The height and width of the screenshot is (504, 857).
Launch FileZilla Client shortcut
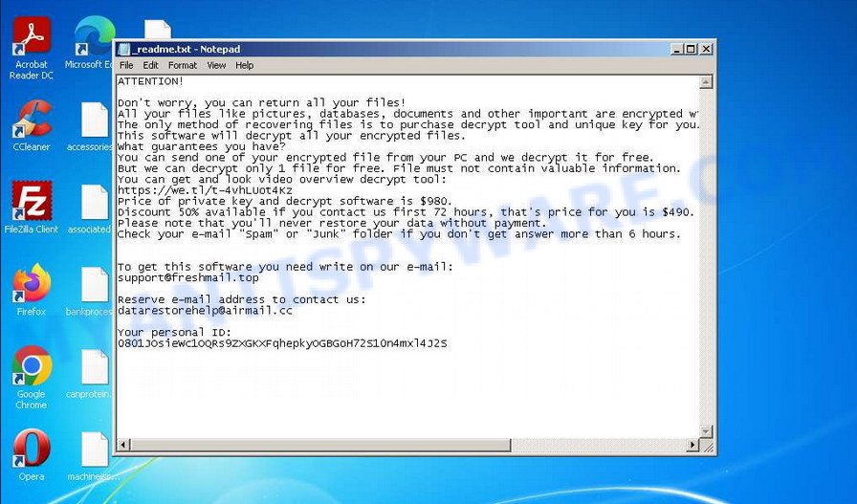[32, 208]
